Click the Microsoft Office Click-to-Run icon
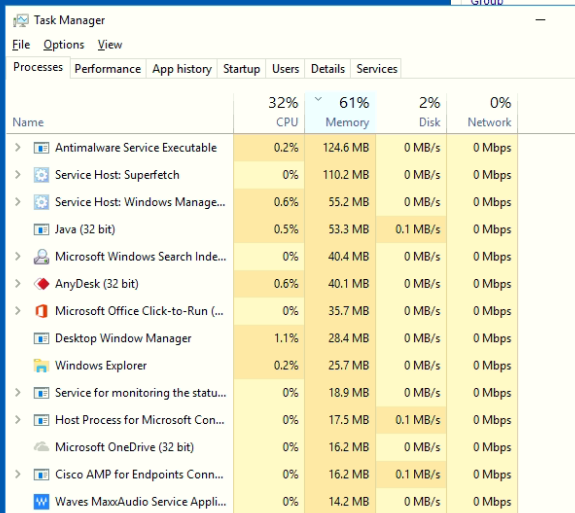Viewport: 575px width, 513px height. (41, 311)
